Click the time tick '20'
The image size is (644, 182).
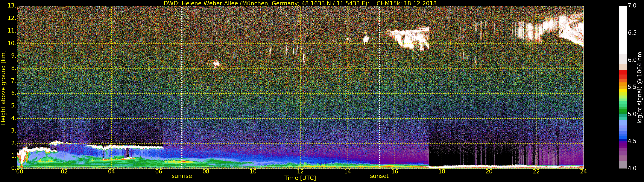pos(489,172)
